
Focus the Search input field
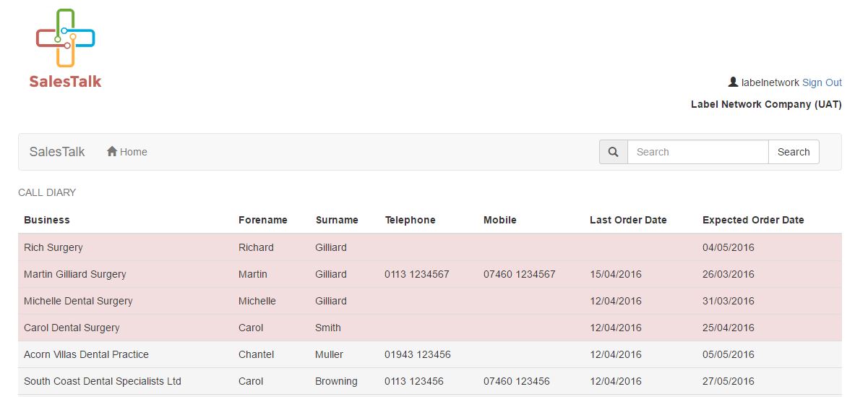coord(697,152)
